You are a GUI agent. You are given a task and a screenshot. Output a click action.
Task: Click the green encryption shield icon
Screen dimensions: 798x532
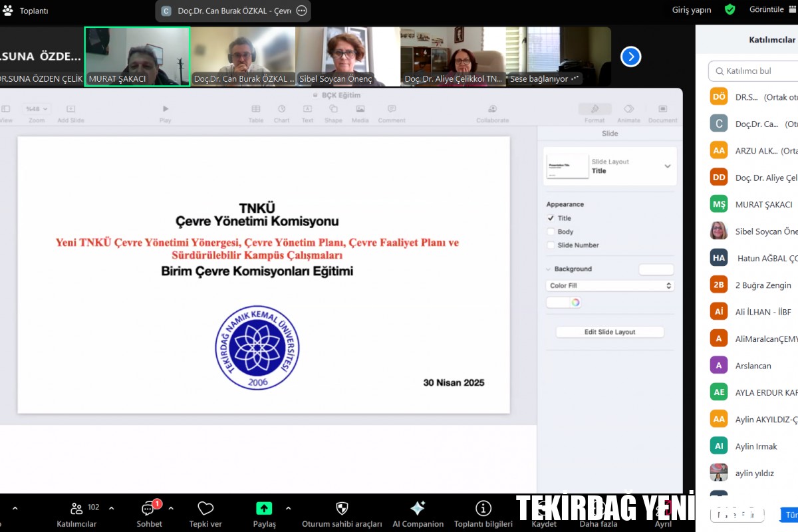click(730, 9)
